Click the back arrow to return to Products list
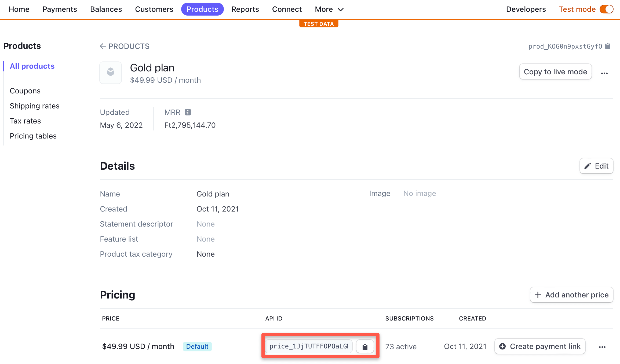Viewport: 620px width, 364px height. (x=103, y=46)
